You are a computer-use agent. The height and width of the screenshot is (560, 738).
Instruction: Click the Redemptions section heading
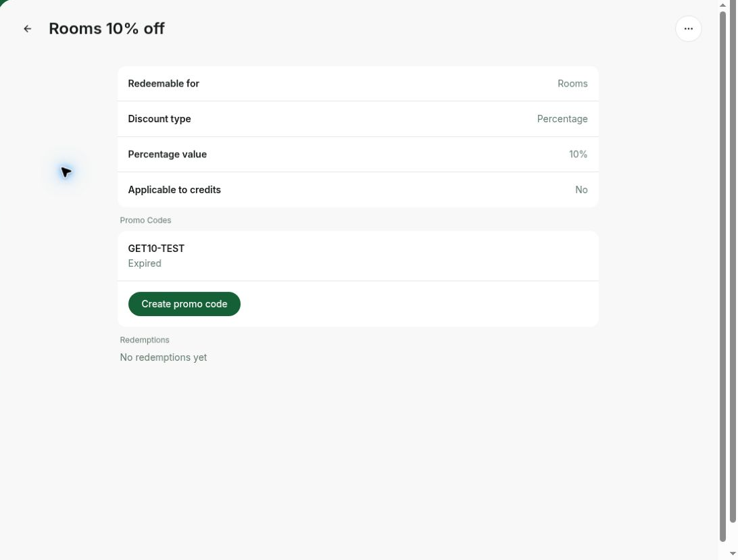pos(145,340)
